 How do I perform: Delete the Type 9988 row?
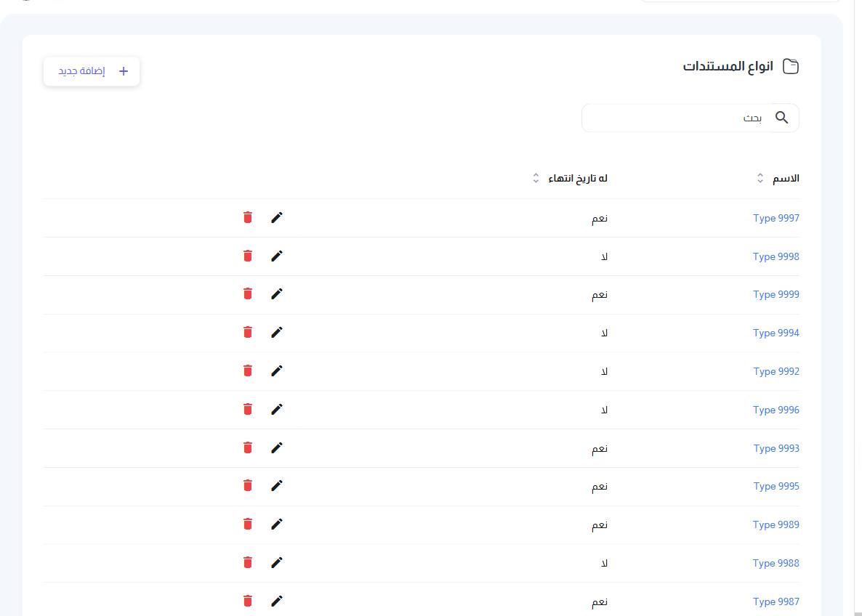point(248,563)
